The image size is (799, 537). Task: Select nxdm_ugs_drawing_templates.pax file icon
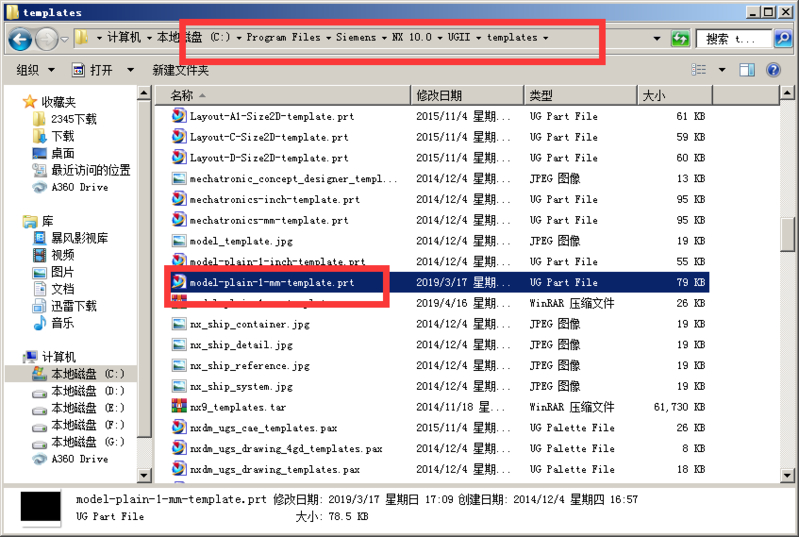point(179,469)
